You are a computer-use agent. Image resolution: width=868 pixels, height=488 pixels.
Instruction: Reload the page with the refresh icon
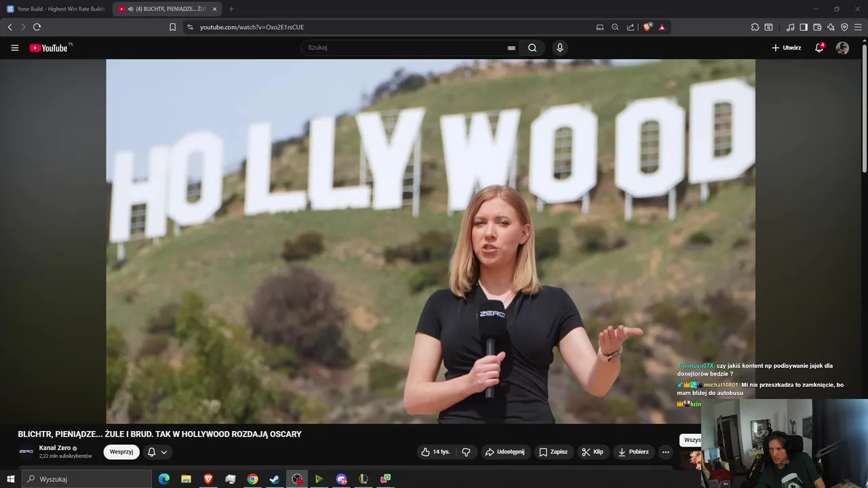pyautogui.click(x=37, y=27)
